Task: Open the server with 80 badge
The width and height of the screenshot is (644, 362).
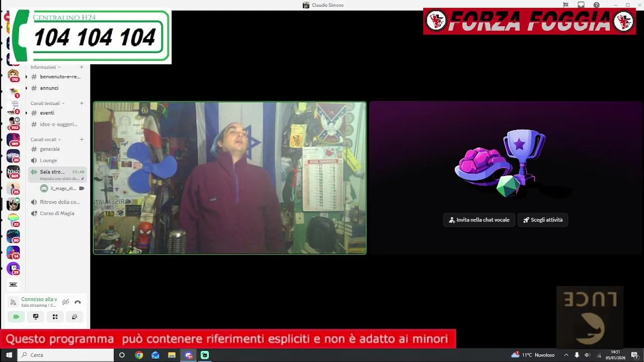Action: coord(13,236)
